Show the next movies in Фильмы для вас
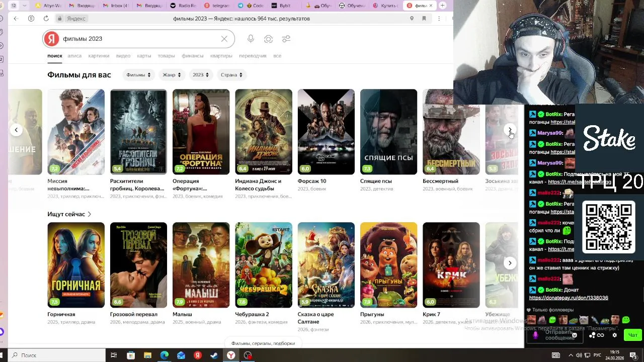 point(510,130)
